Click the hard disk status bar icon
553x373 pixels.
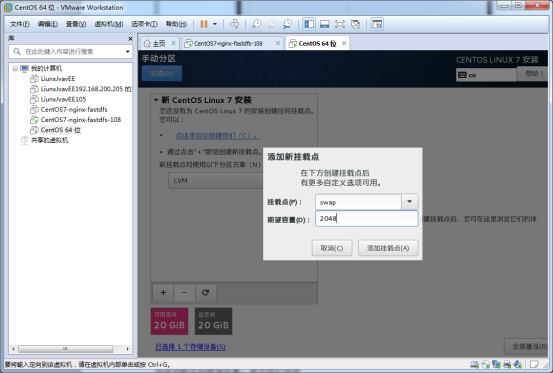[475, 364]
